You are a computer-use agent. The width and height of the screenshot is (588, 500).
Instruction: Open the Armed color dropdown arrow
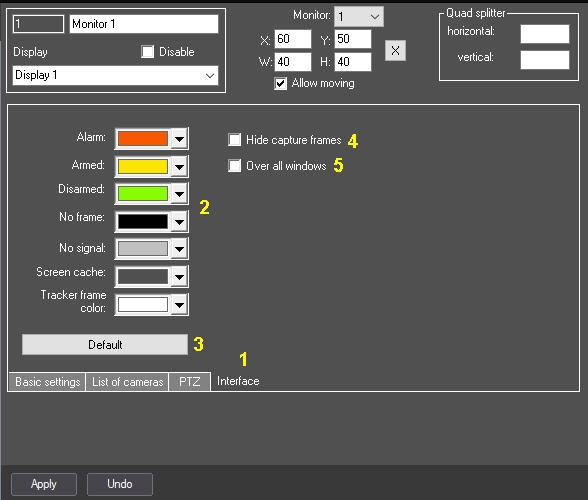click(179, 167)
